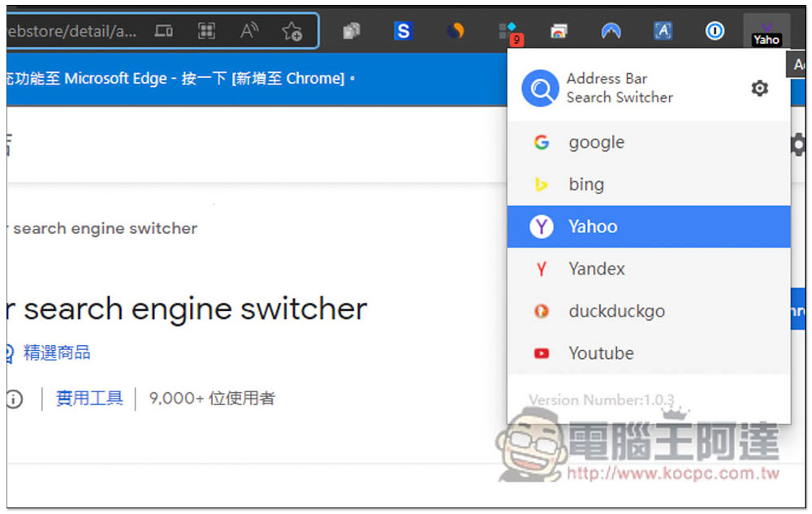Click the large search engine switcher title
812x514 pixels.
tap(187, 309)
